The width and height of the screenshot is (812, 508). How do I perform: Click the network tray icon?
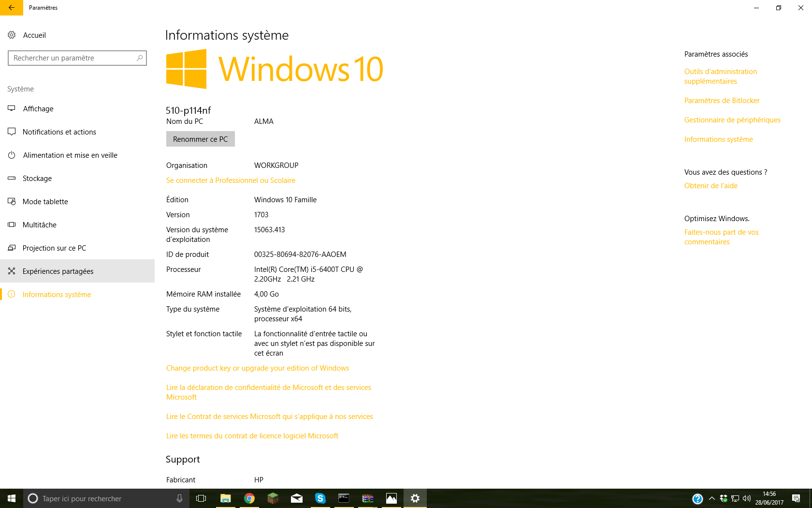pos(735,498)
